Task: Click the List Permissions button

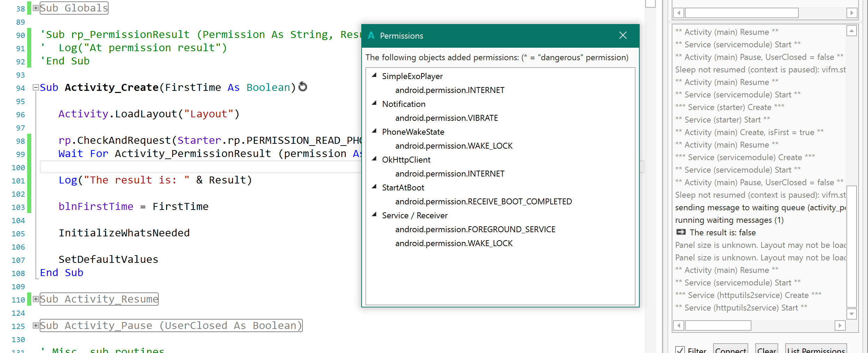Action: coord(816,350)
